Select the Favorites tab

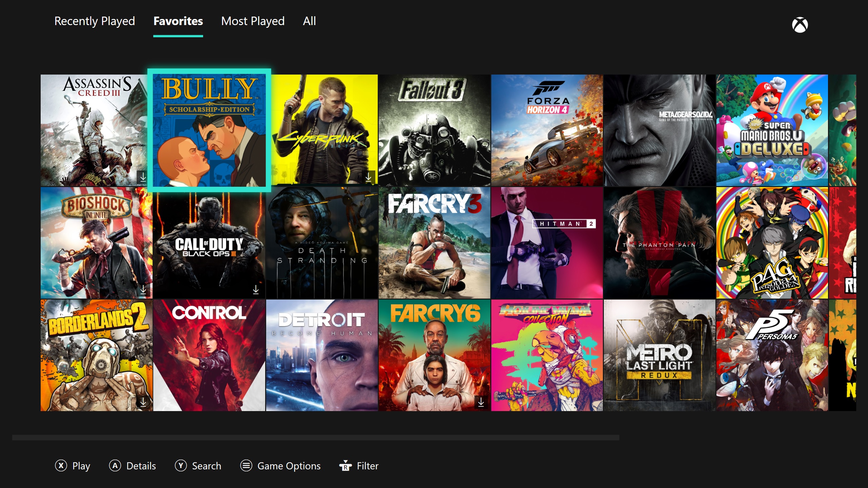pos(178,21)
